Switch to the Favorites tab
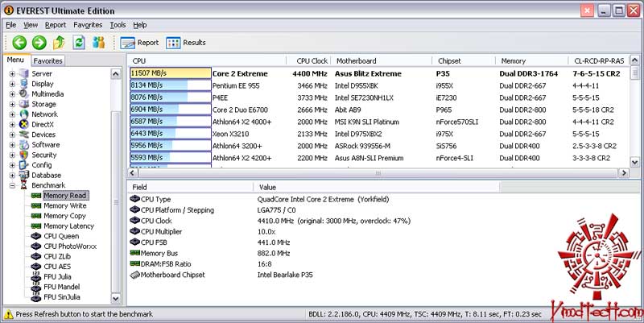The height and width of the screenshot is (323, 644). point(47,61)
